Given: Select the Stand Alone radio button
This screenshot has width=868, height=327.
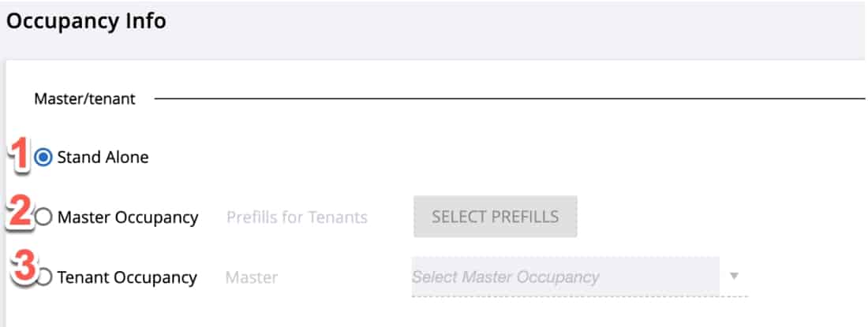Looking at the screenshot, I should point(44,158).
